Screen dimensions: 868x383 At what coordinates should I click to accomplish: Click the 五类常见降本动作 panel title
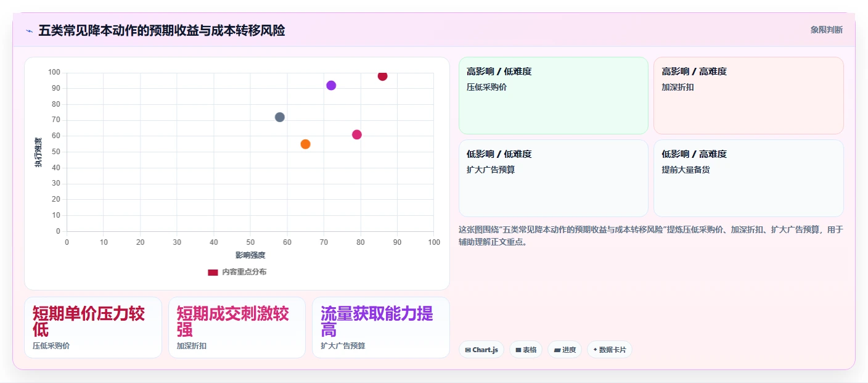pos(162,30)
